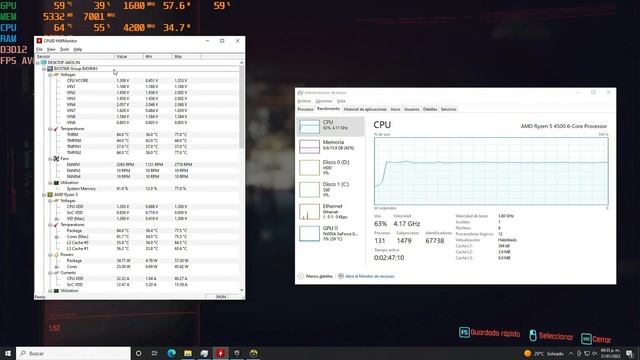Expand the VID (Max) row
Viewport: 640px width, 360px height.
tap(57, 219)
